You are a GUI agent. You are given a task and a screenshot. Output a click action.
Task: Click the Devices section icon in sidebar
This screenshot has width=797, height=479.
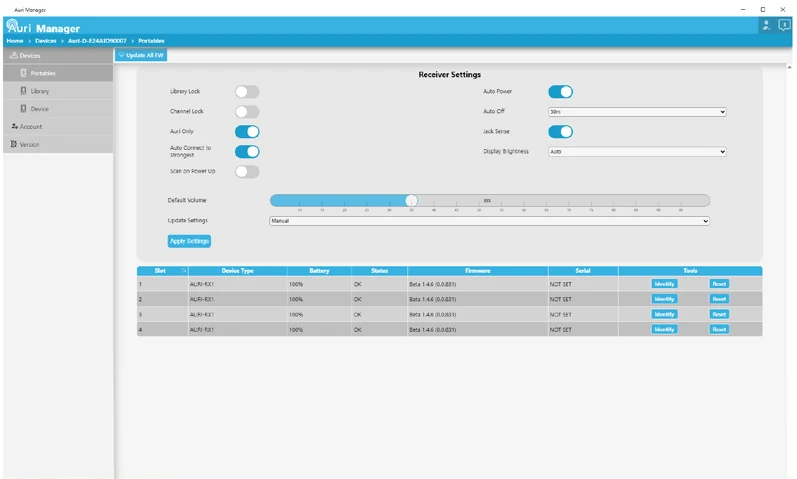14,55
